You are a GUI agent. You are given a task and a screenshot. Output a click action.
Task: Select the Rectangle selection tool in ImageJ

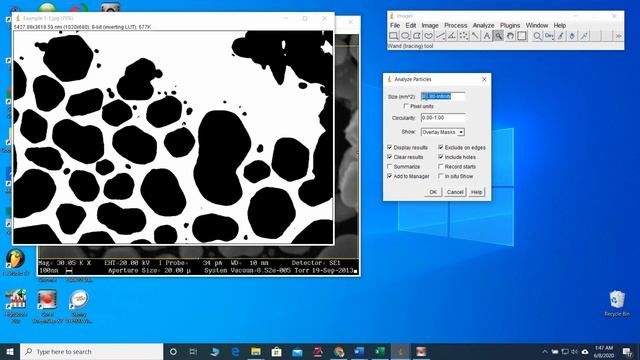pos(393,36)
